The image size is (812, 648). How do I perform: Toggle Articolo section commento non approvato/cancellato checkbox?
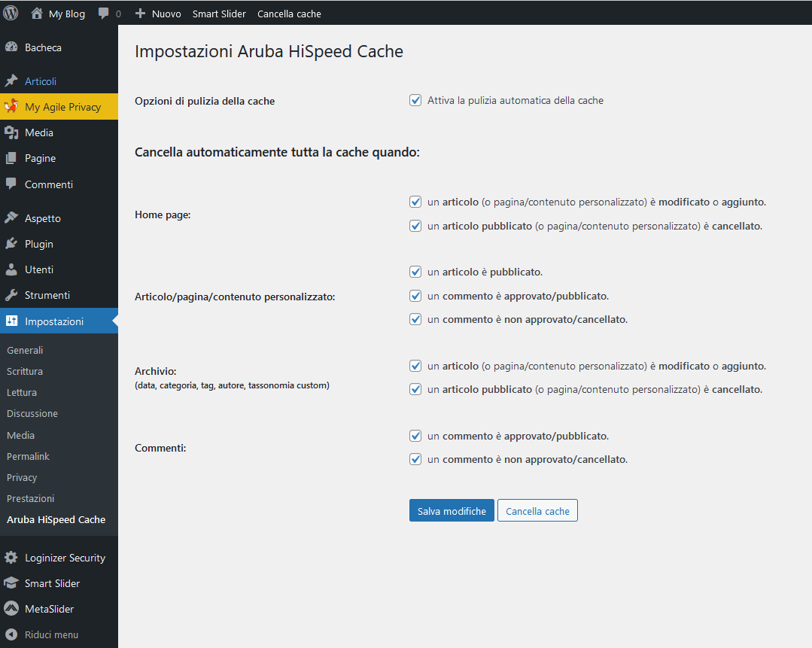click(415, 319)
